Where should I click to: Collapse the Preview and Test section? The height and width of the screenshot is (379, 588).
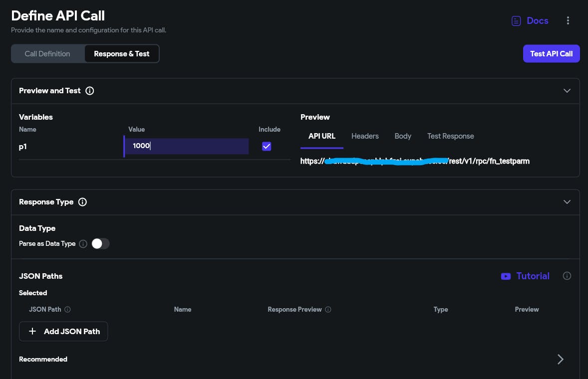567,91
